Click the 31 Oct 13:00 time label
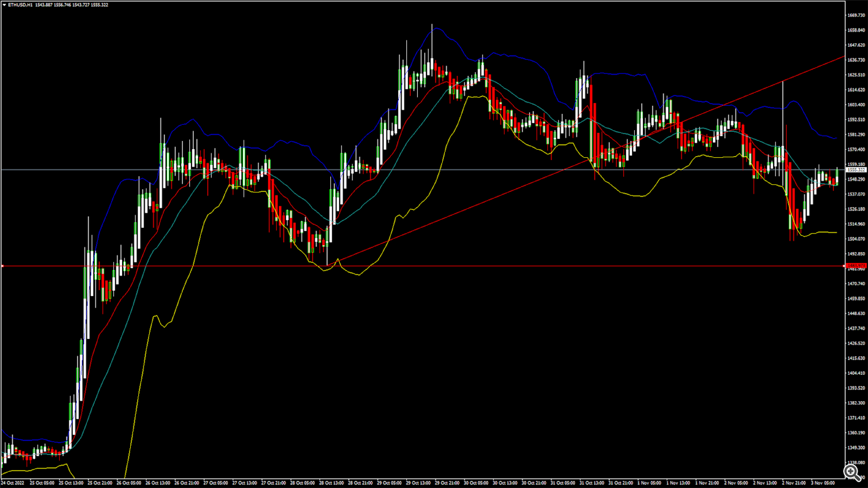This screenshot has width=868, height=488. pyautogui.click(x=591, y=483)
